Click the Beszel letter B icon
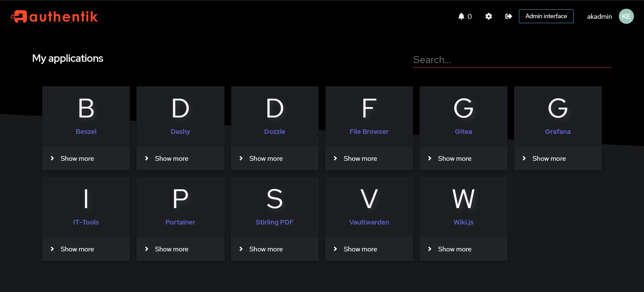 pos(86,108)
